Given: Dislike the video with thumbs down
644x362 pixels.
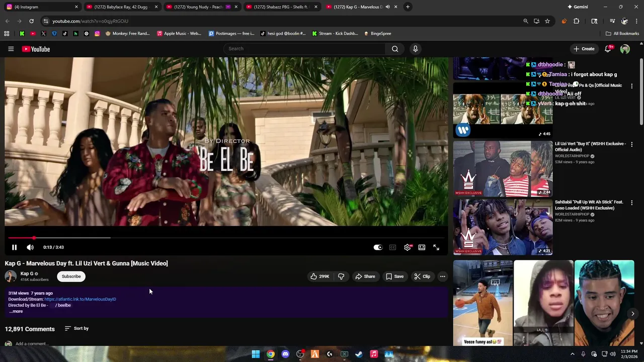Looking at the screenshot, I should click(x=341, y=277).
